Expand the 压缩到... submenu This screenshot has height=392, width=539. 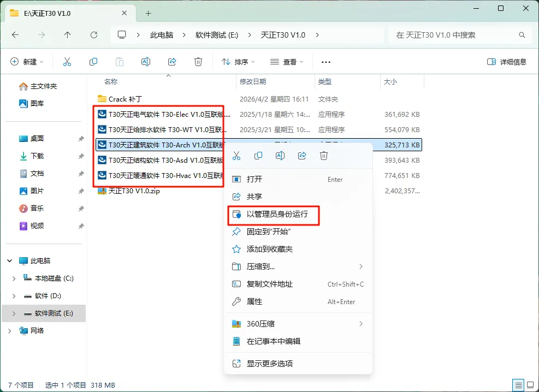click(x=361, y=266)
